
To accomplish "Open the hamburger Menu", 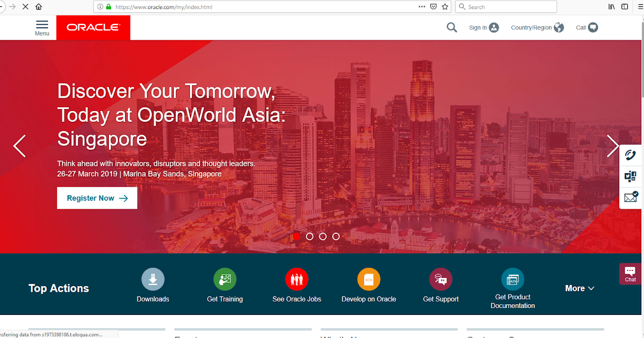I will coord(42,24).
